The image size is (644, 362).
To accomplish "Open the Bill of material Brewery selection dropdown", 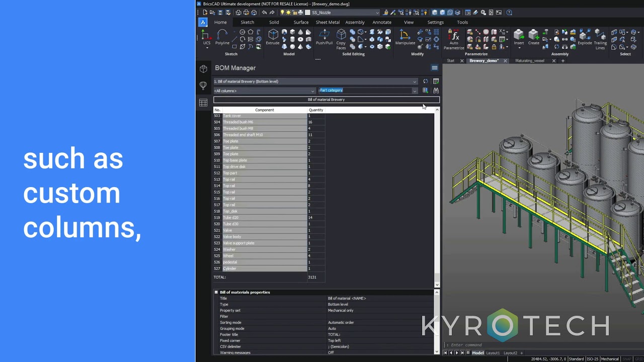I will tap(415, 81).
